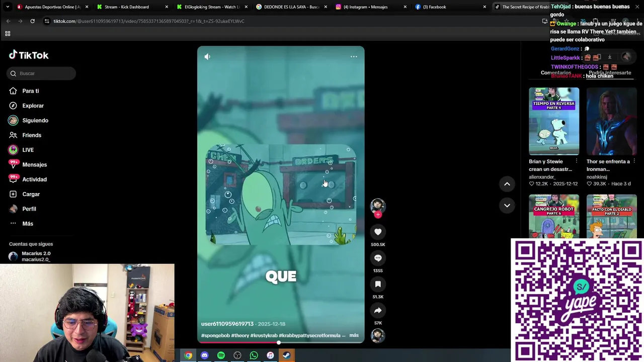Open Siguiendo feed
644x362 pixels.
pos(35,121)
